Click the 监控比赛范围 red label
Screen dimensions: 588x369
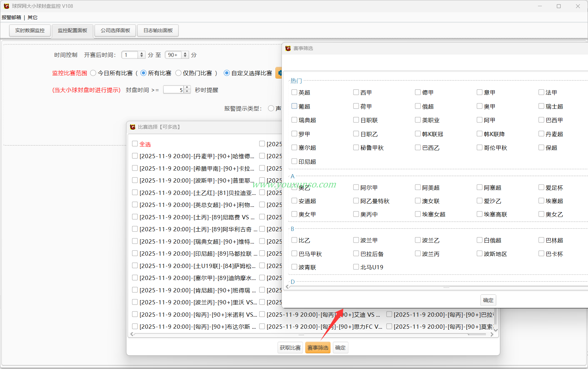[x=70, y=73]
